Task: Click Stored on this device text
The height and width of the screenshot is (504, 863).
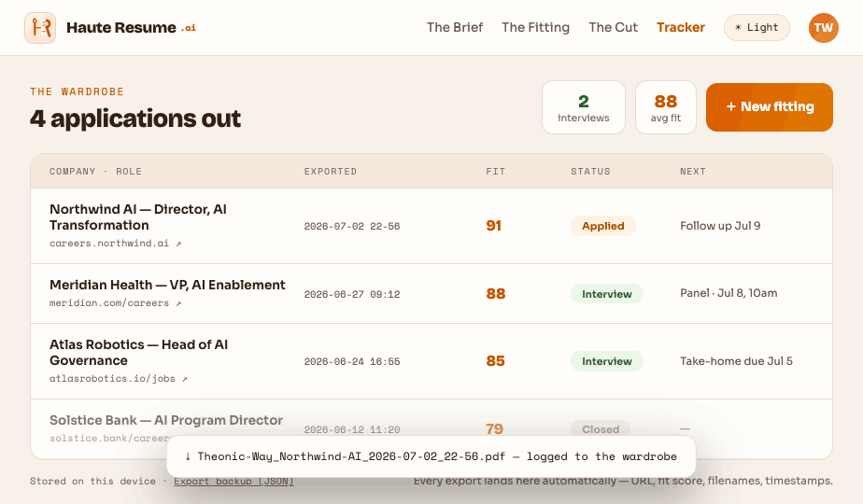Action: 92,482
